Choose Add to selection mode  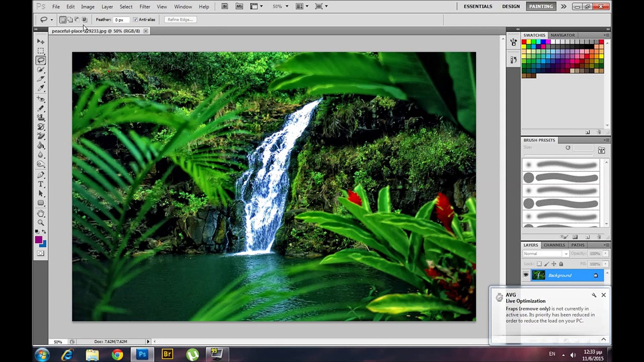click(70, 20)
